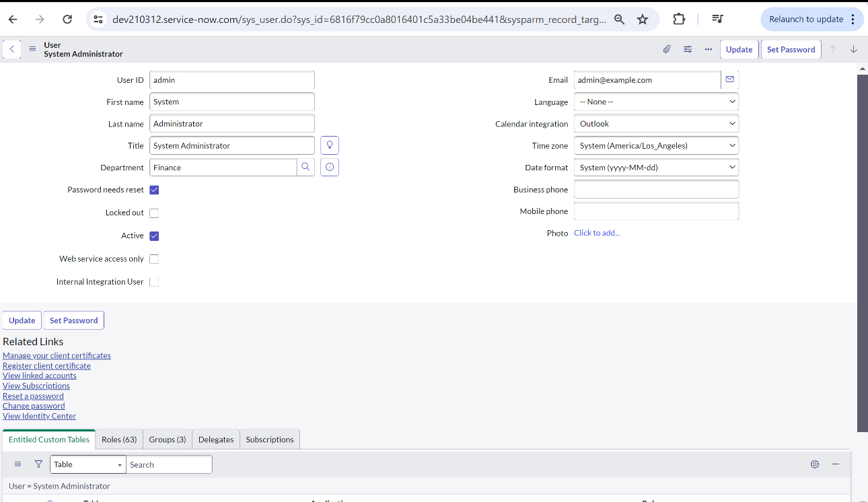Image resolution: width=868 pixels, height=502 pixels.
Task: Switch to the Subscriptions tab
Action: 270,439
